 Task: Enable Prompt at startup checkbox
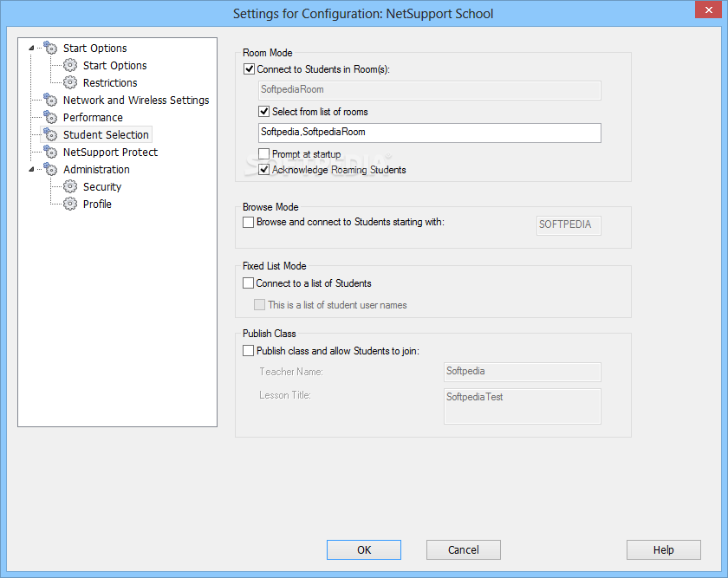point(263,153)
